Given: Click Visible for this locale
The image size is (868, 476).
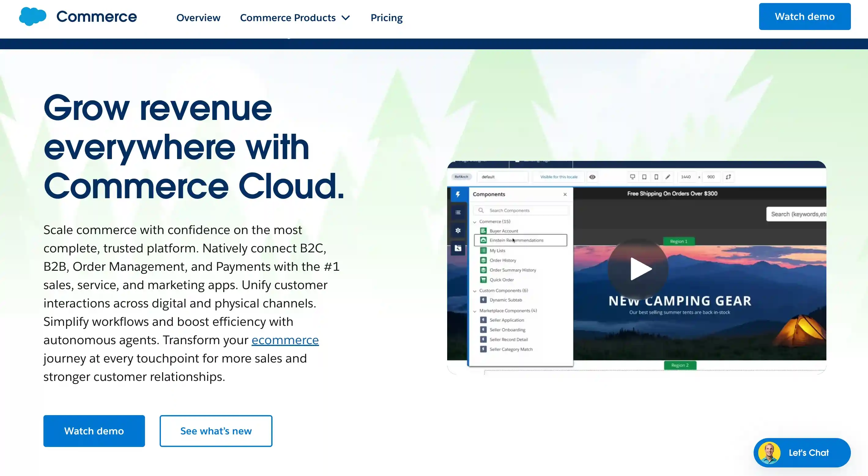Looking at the screenshot, I should point(559,177).
